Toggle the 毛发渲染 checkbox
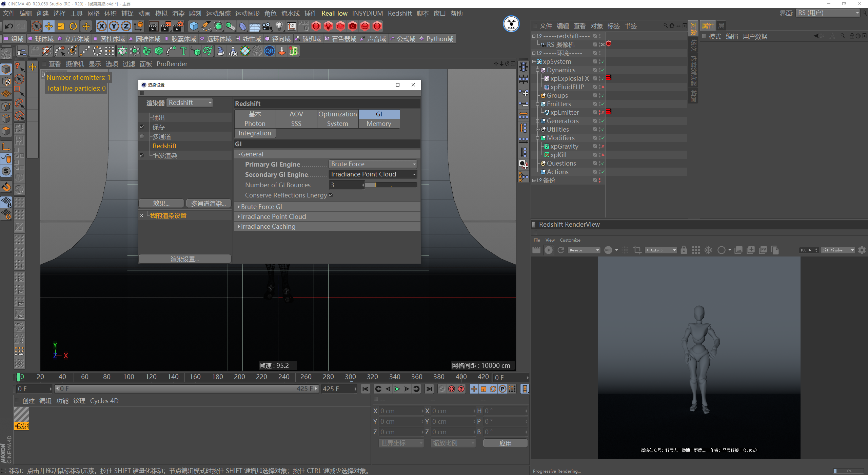Screen dimensions: 868x475 click(x=142, y=155)
